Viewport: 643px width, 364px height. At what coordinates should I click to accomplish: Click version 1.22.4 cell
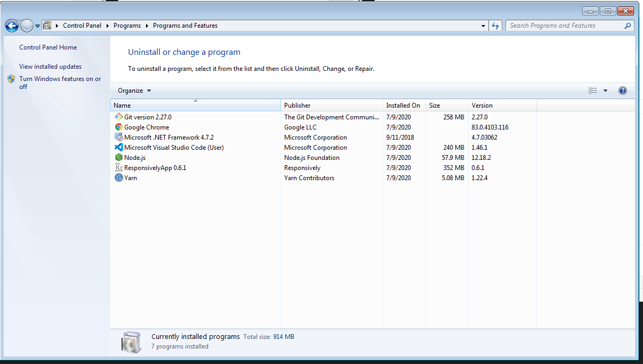[479, 178]
